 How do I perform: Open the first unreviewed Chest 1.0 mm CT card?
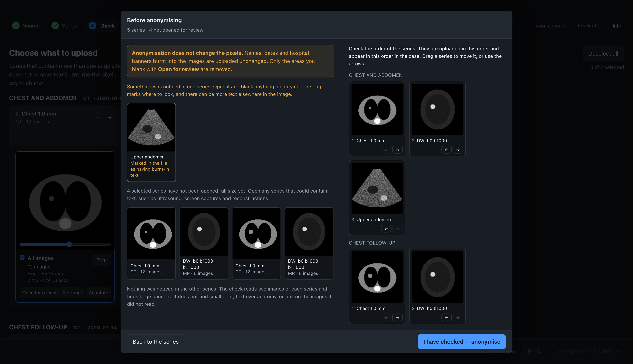coord(151,243)
